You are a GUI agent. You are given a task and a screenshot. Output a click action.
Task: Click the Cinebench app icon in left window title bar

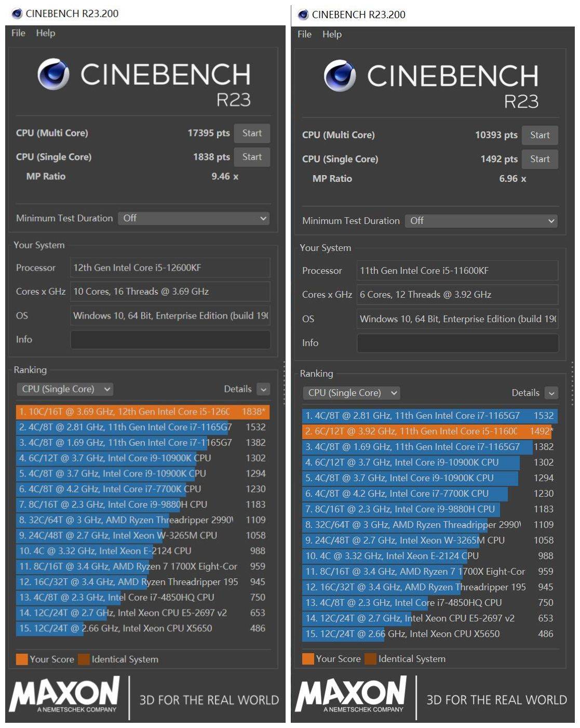[17, 14]
